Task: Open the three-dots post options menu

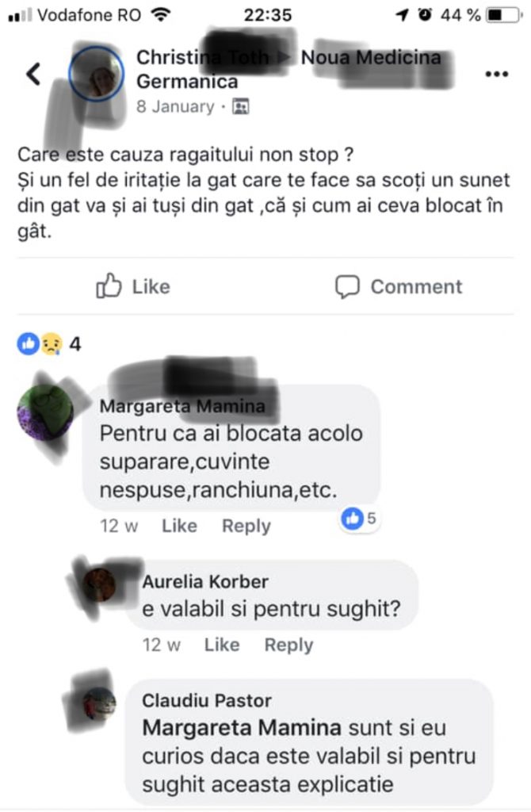Action: click(x=496, y=74)
